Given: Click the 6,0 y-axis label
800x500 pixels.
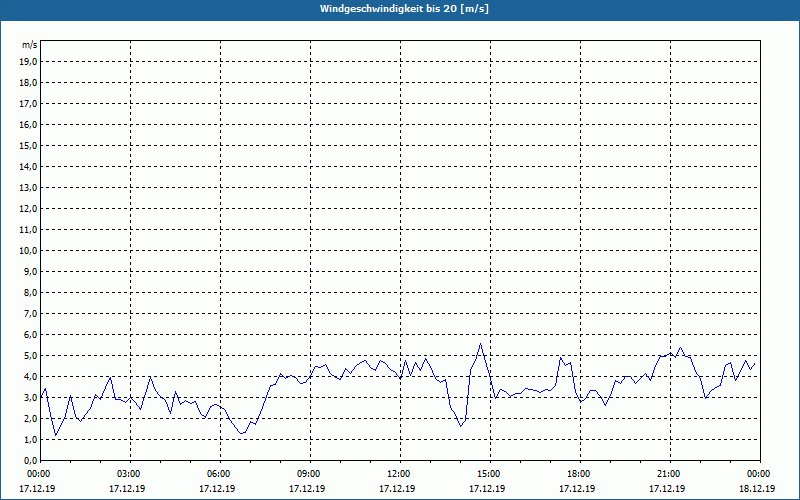Looking at the screenshot, I should point(31,335).
